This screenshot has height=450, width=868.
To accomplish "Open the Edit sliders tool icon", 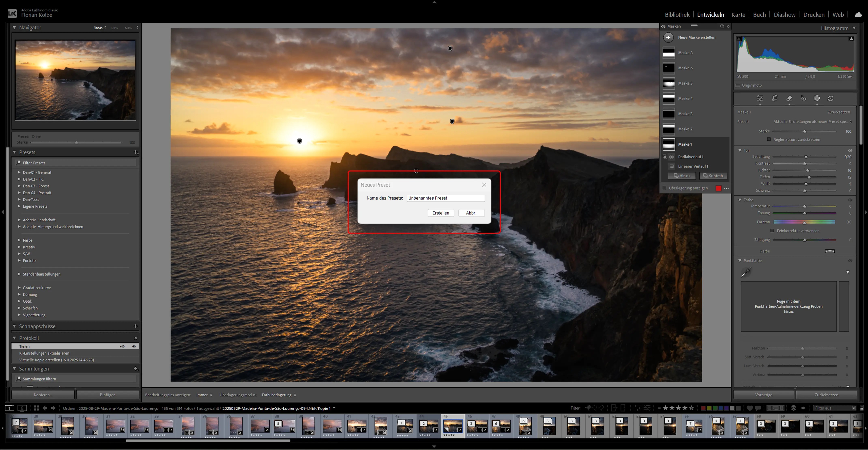I will (x=760, y=98).
